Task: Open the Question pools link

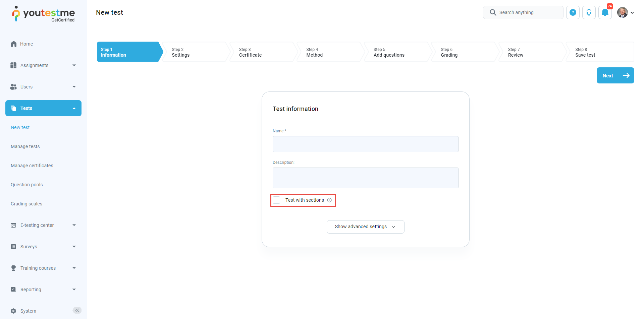Action: pyautogui.click(x=27, y=185)
